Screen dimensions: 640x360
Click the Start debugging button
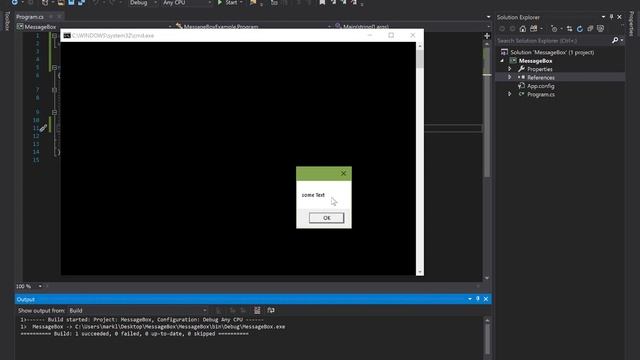click(x=229, y=2)
